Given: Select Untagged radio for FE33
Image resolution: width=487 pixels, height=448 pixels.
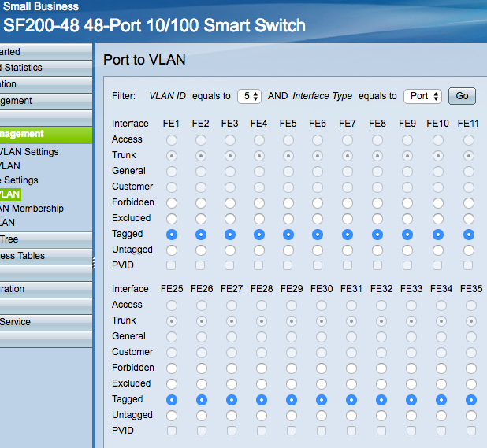Looking at the screenshot, I should pyautogui.click(x=411, y=416).
